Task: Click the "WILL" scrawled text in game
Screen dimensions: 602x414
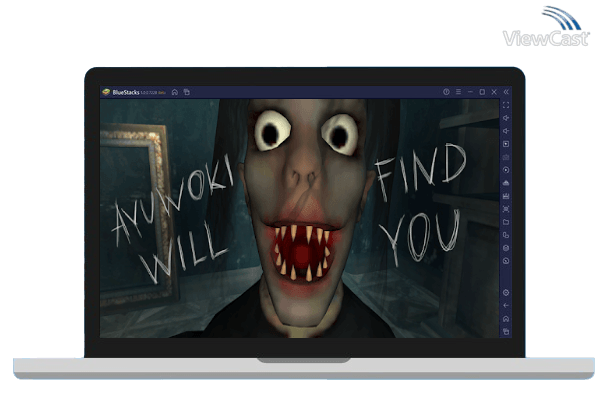Action: 184,252
